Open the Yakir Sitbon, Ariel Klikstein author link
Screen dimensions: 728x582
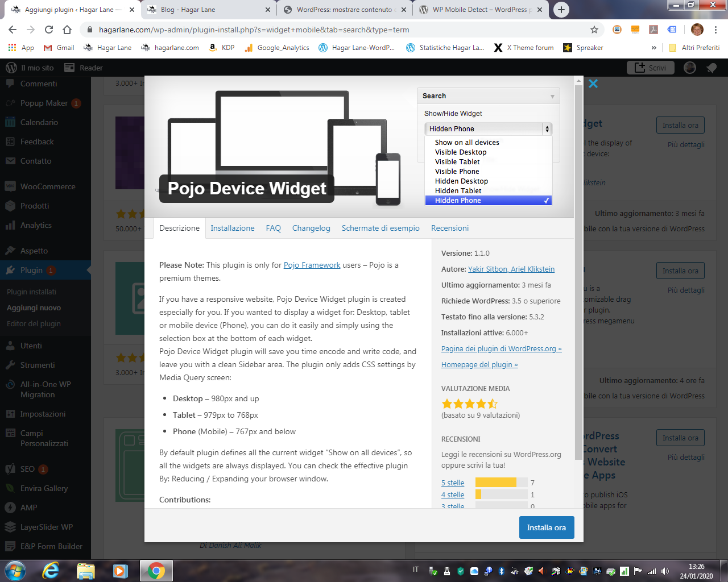point(511,269)
